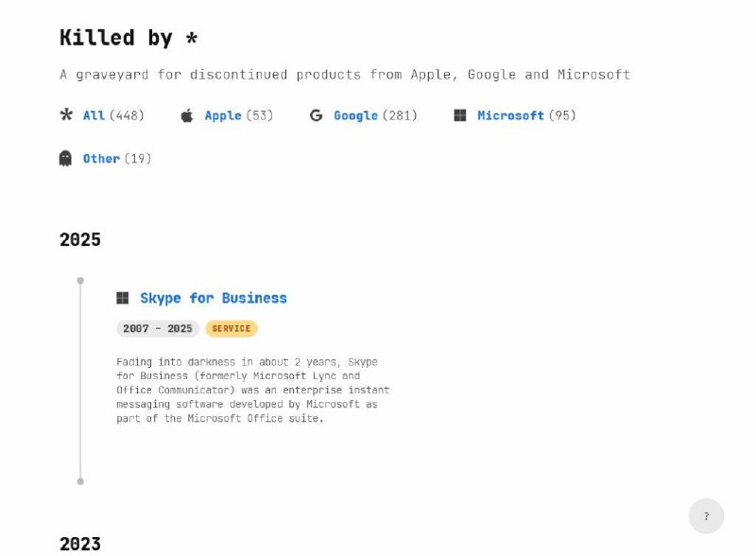Click the ghost icon next to Other
Screen dimensions: 756x556
coord(66,158)
